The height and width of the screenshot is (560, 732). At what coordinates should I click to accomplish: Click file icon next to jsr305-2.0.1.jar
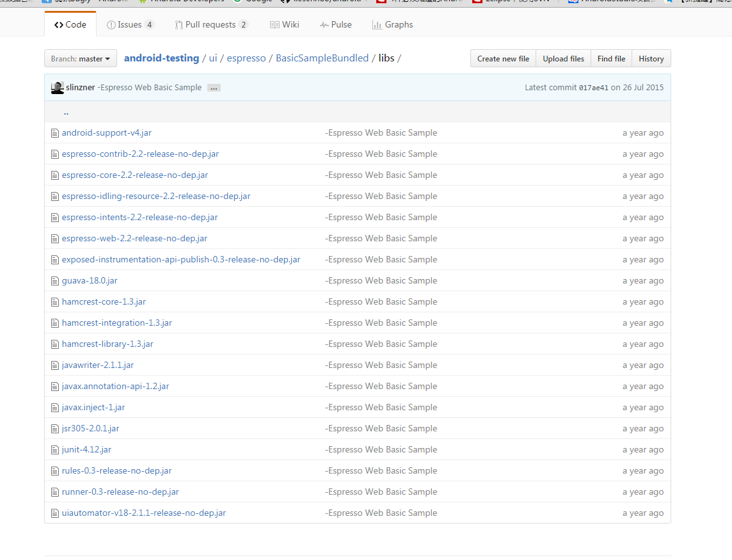coord(55,429)
